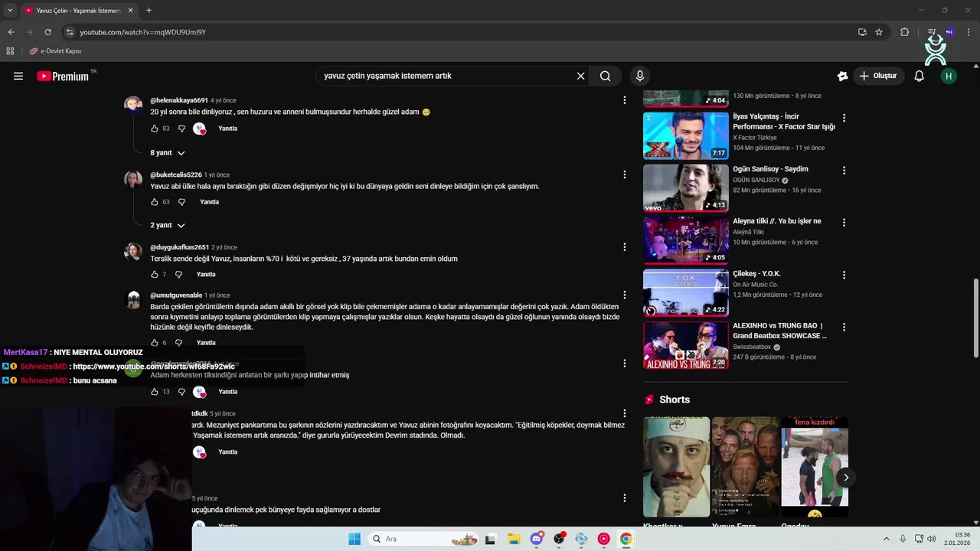This screenshot has height=551, width=980.
Task: Show hidden system tray icons
Action: pyautogui.click(x=887, y=539)
